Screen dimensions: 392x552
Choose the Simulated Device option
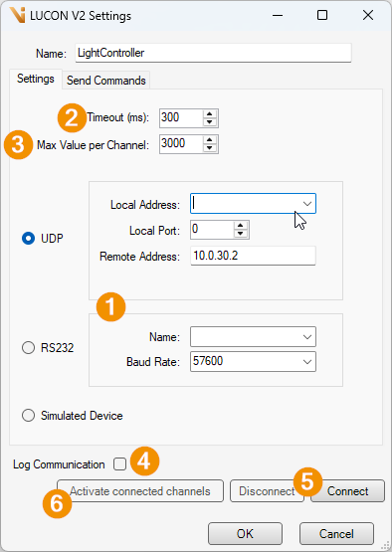tap(28, 416)
